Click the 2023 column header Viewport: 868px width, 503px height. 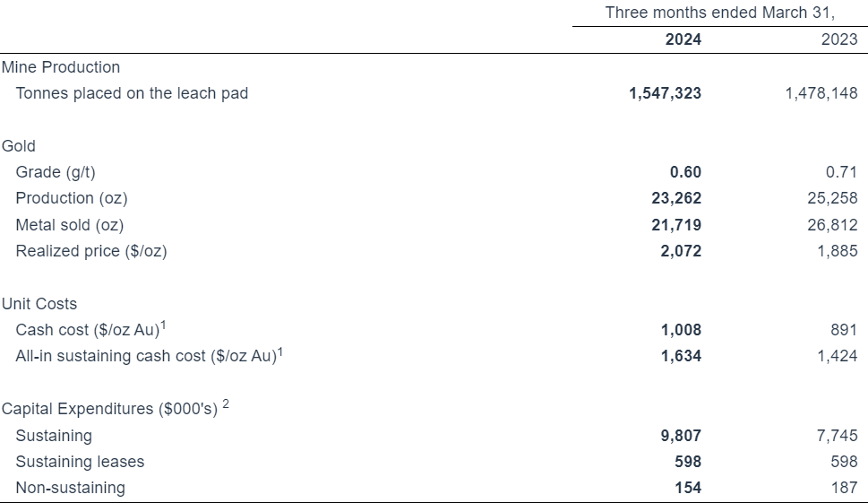click(838, 39)
